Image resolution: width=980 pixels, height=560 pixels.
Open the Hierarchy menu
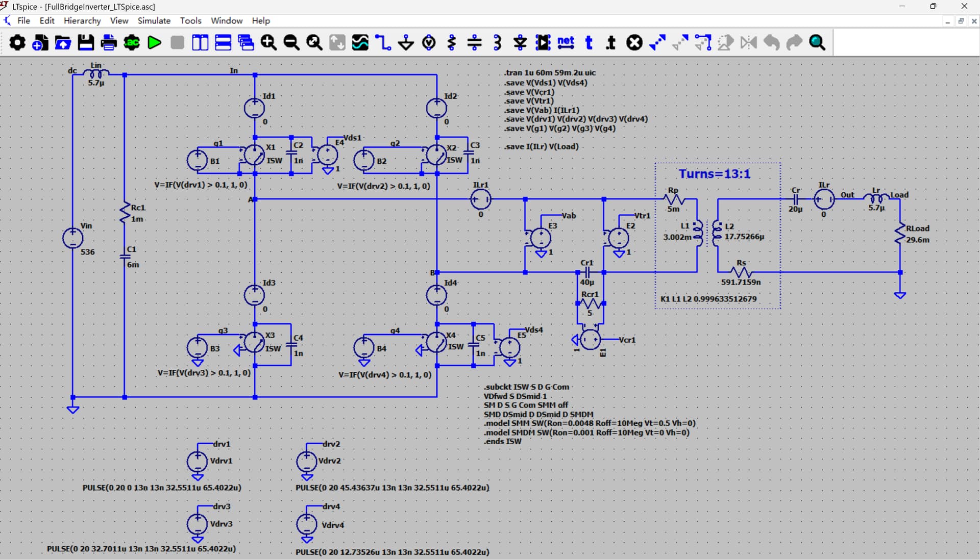[82, 20]
